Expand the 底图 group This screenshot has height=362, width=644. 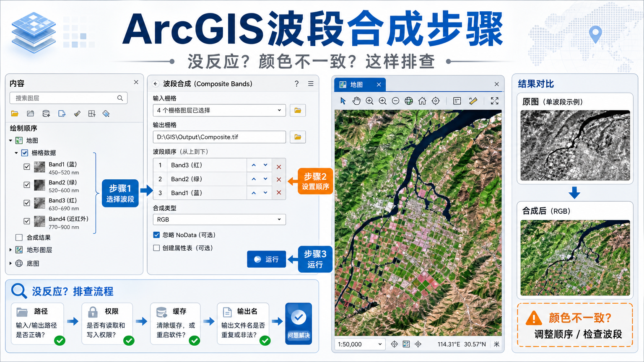10,264
